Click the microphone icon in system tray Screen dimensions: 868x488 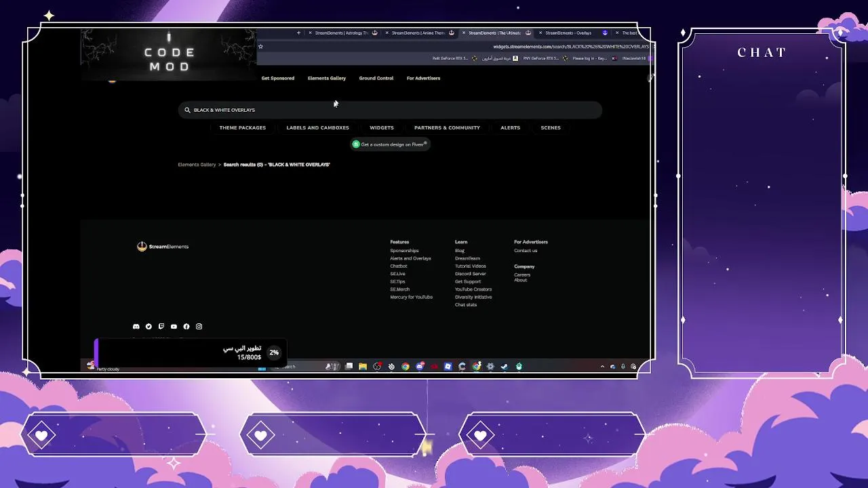(x=623, y=366)
